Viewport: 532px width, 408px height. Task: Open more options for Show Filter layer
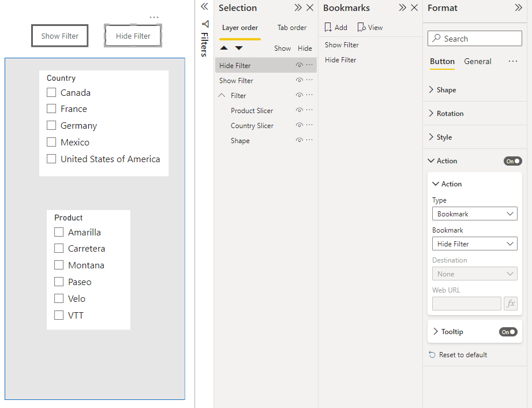(309, 80)
